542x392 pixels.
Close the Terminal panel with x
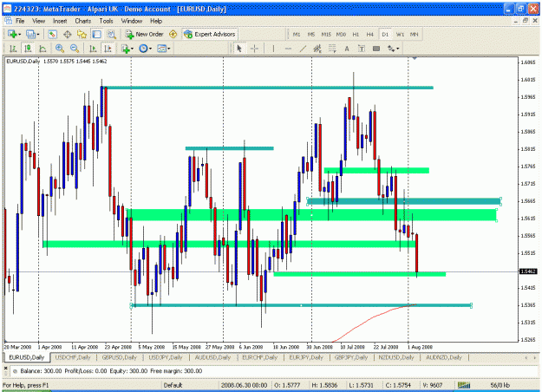pyautogui.click(x=5, y=368)
